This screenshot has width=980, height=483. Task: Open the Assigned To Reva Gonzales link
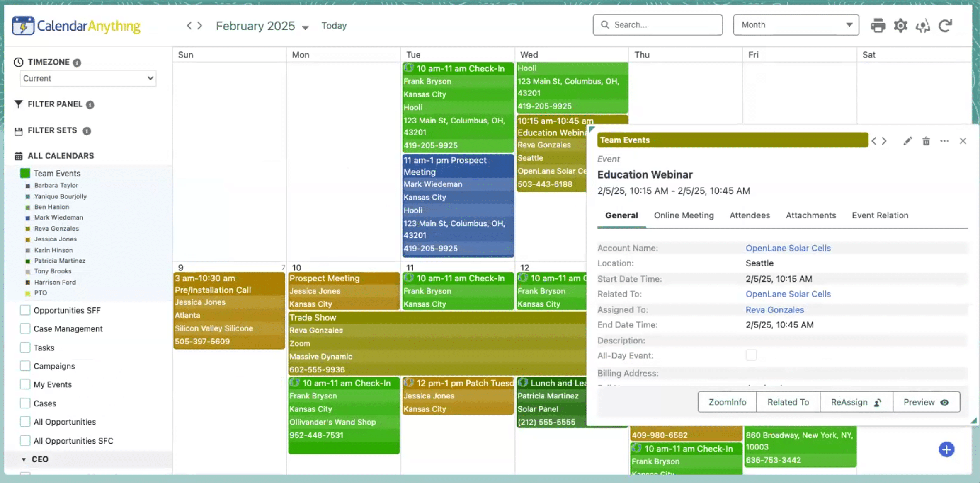[774, 310]
